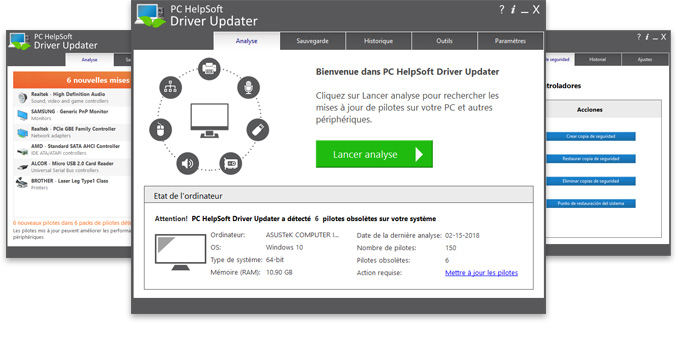Screen dimensions: 677x362
Task: Click the info icon in front window title bar
Action: (513, 10)
